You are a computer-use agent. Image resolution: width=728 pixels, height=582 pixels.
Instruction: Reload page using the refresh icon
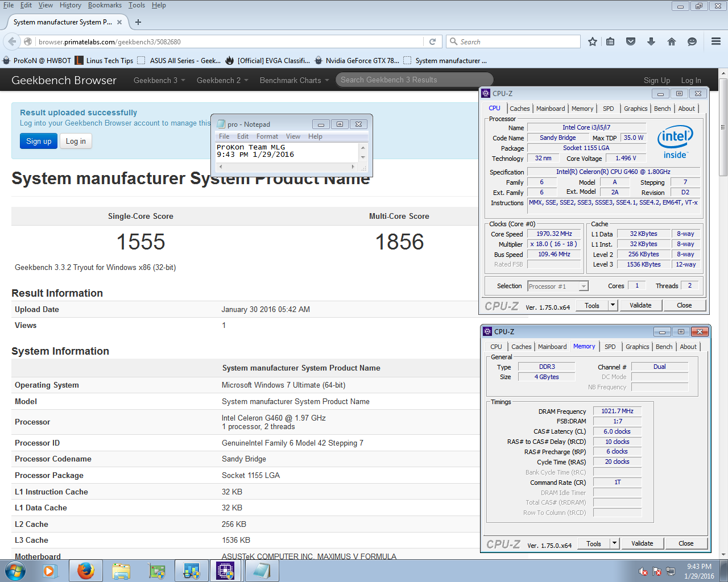tap(432, 41)
